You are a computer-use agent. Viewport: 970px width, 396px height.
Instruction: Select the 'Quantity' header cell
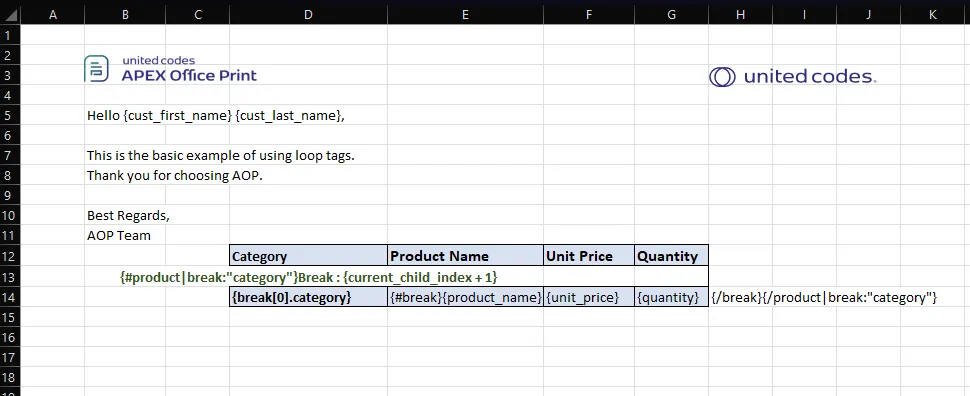point(671,256)
